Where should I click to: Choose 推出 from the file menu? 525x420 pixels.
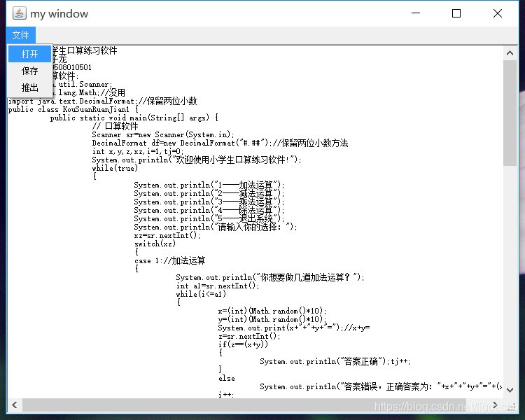pos(30,87)
